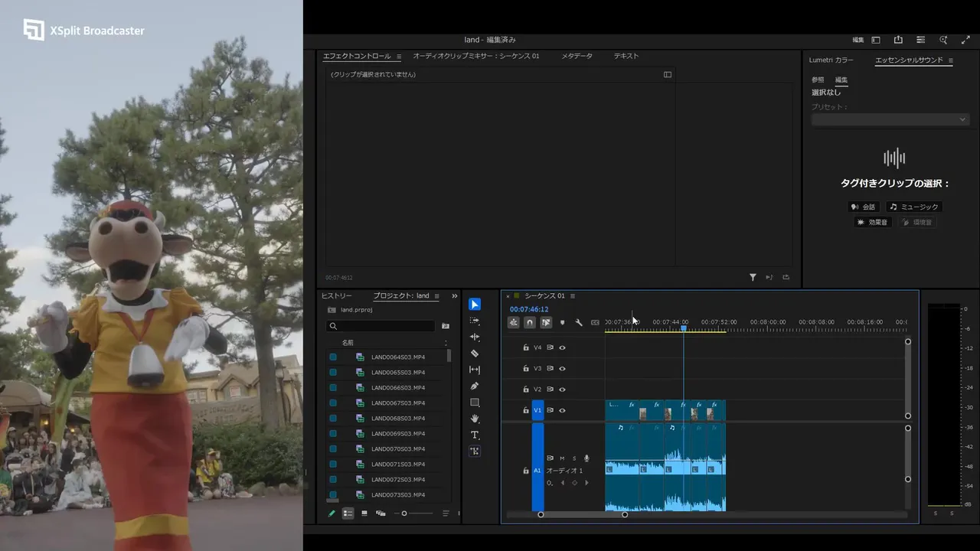Expand hidden panel tabs chevron

pos(455,296)
